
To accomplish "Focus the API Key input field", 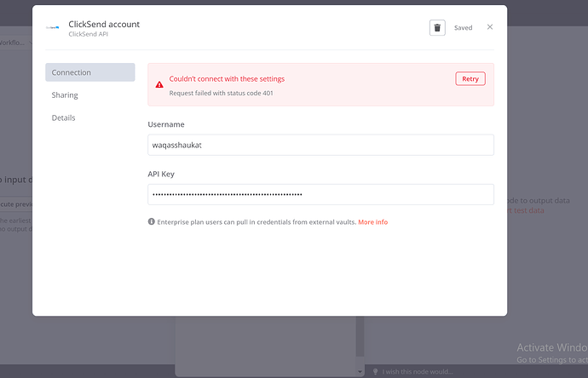I will [x=320, y=194].
